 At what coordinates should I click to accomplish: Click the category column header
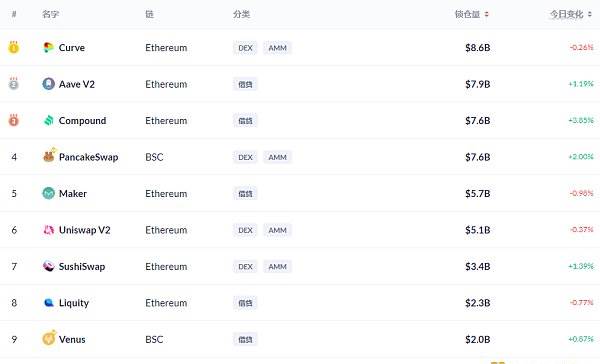click(241, 15)
